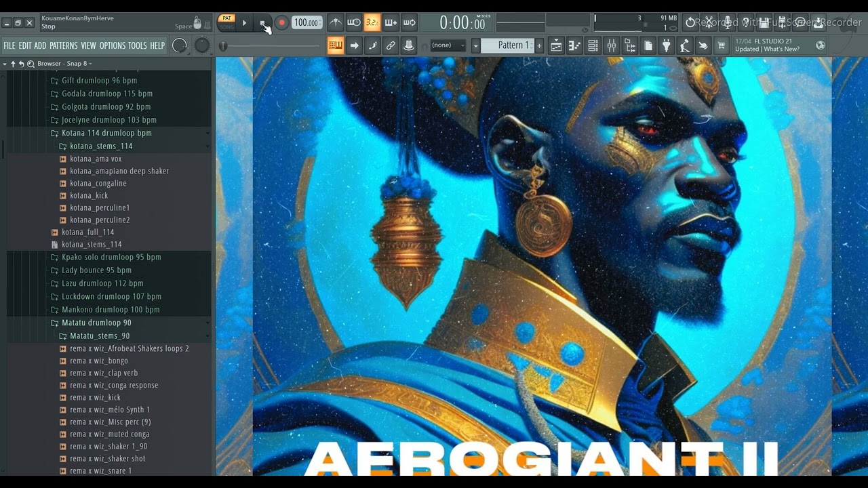The width and height of the screenshot is (868, 488).
Task: Open the ADD menu
Action: click(41, 45)
